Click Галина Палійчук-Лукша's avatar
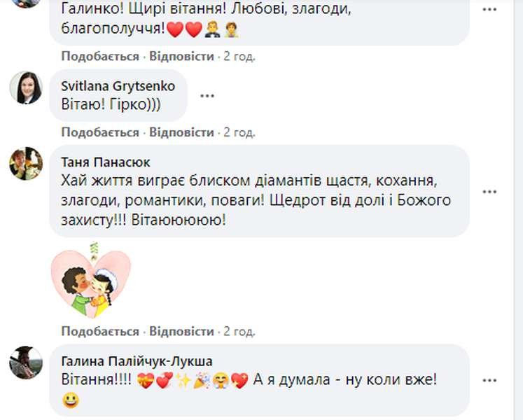The height and width of the screenshot is (420, 523). [26, 362]
